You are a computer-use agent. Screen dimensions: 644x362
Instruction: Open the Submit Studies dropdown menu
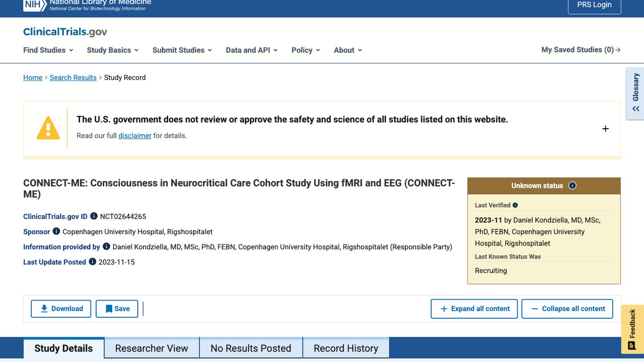point(182,50)
